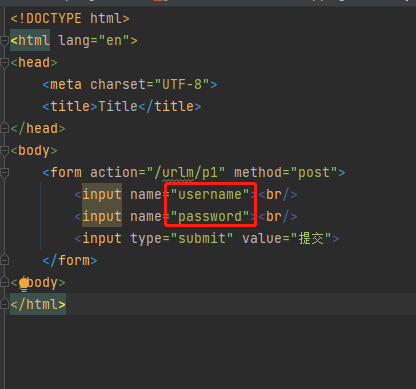Image resolution: width=416 pixels, height=389 pixels.
Task: Click the "username" name value
Action: point(210,194)
